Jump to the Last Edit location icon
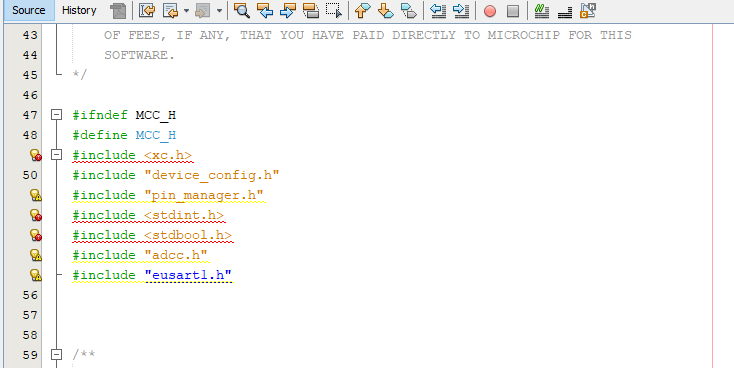Viewport: 734px width, 368px height. click(147, 10)
